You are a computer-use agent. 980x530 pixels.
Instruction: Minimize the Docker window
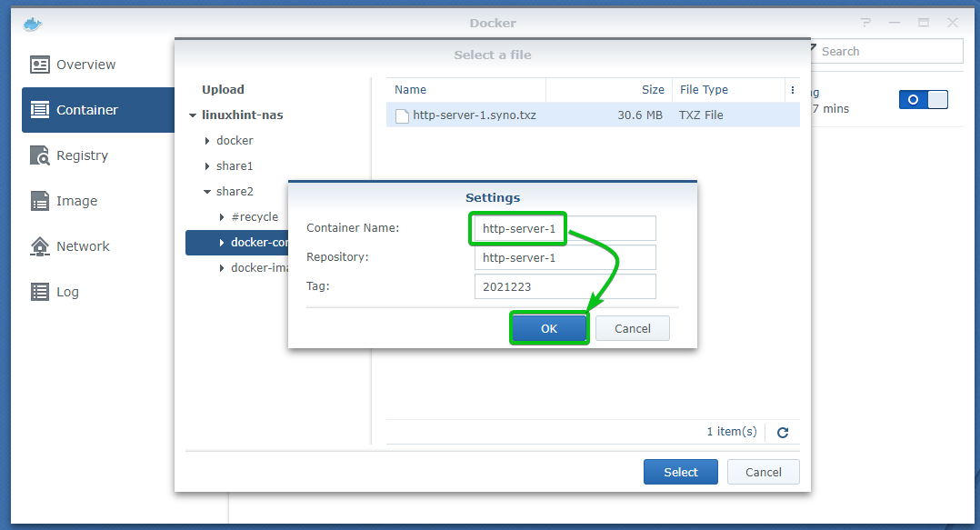(895, 23)
